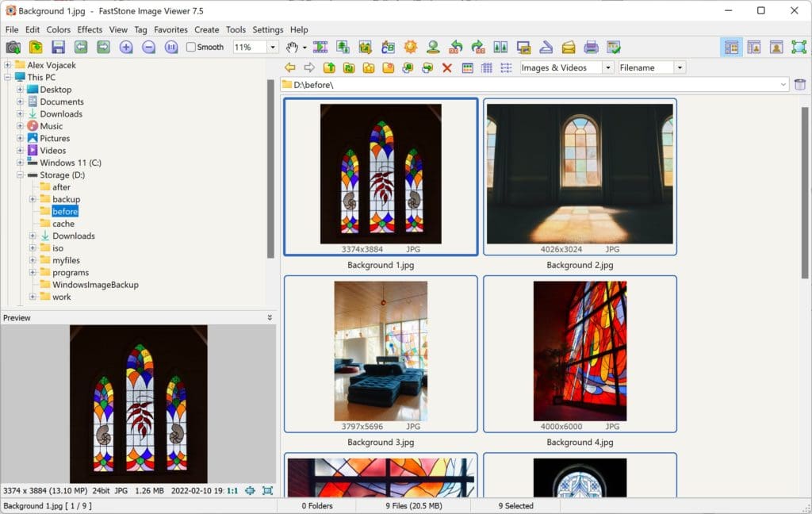Collapse the Storage (D:) tree node
The image size is (812, 514).
click(20, 175)
